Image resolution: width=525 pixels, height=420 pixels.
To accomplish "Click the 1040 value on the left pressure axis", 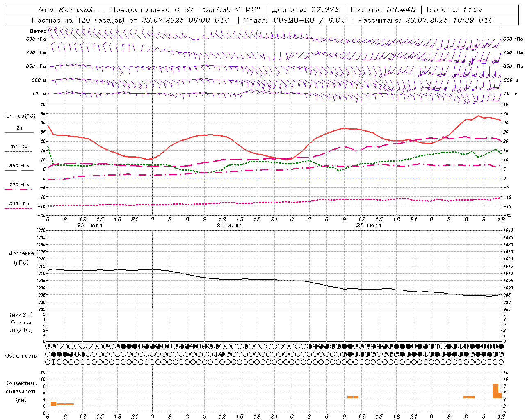I will pos(40,231).
